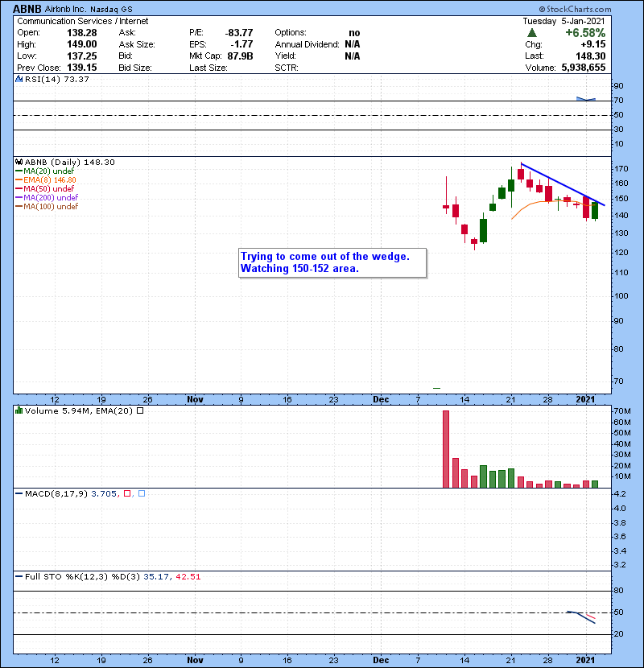
Task: Click the Volume 5.94M, EMA(20) label
Action: 79,410
